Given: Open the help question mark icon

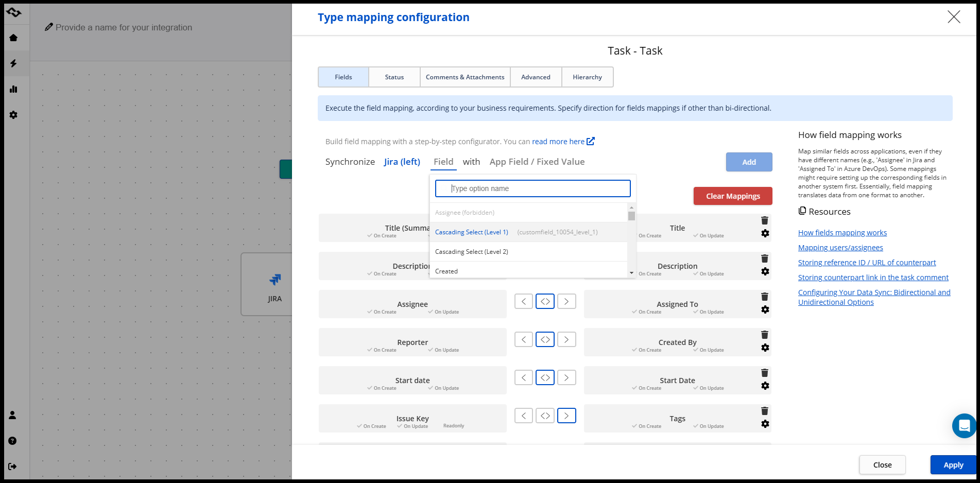Looking at the screenshot, I should coord(13,441).
